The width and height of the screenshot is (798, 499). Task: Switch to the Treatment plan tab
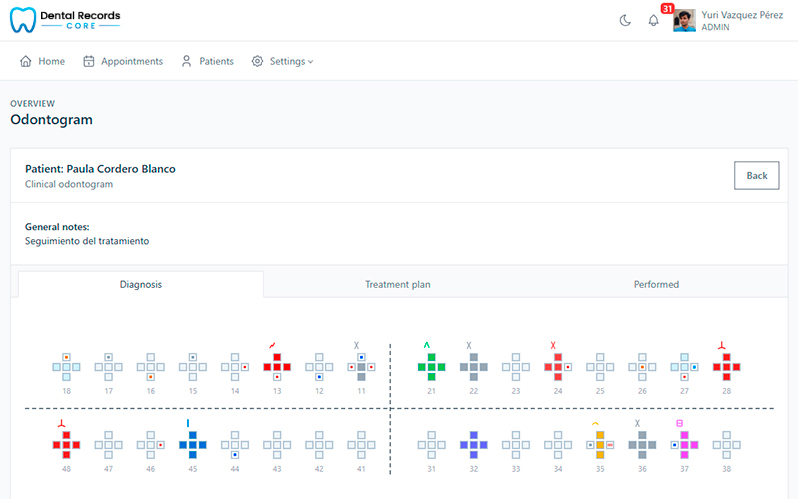(x=397, y=284)
